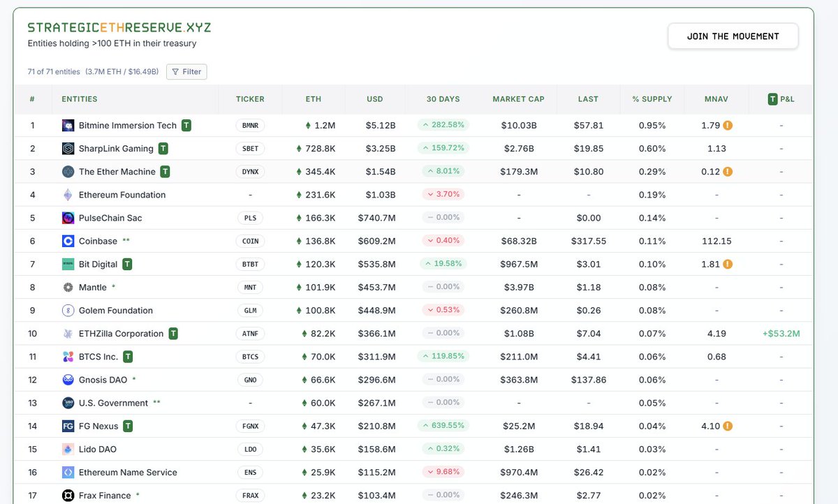Click the green T badge beside BTCS Inc.
838x504 pixels.
click(x=128, y=357)
